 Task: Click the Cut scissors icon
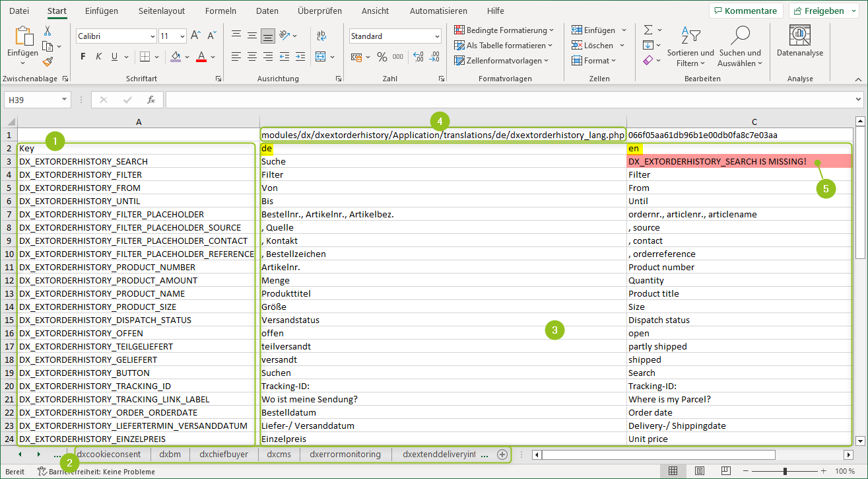click(x=48, y=31)
